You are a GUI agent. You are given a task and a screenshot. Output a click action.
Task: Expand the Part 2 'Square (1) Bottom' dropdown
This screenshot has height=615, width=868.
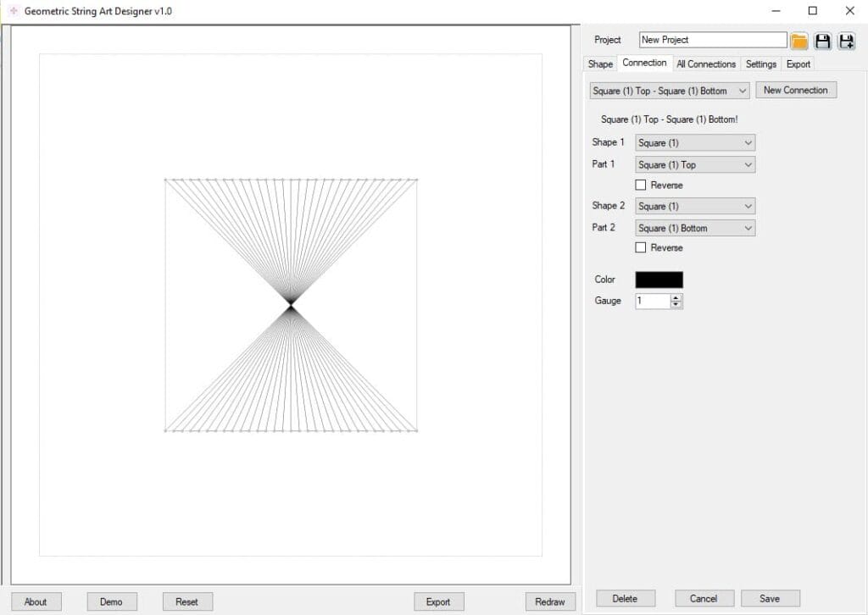[x=695, y=228]
